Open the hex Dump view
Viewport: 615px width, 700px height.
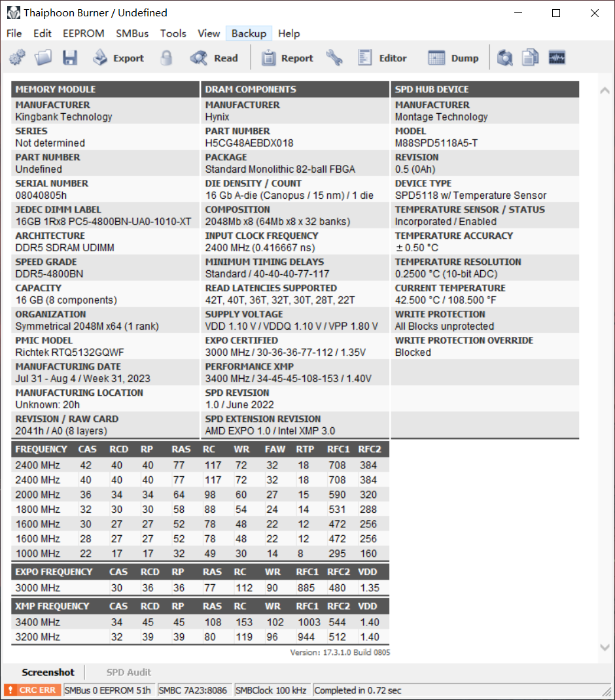(x=453, y=58)
